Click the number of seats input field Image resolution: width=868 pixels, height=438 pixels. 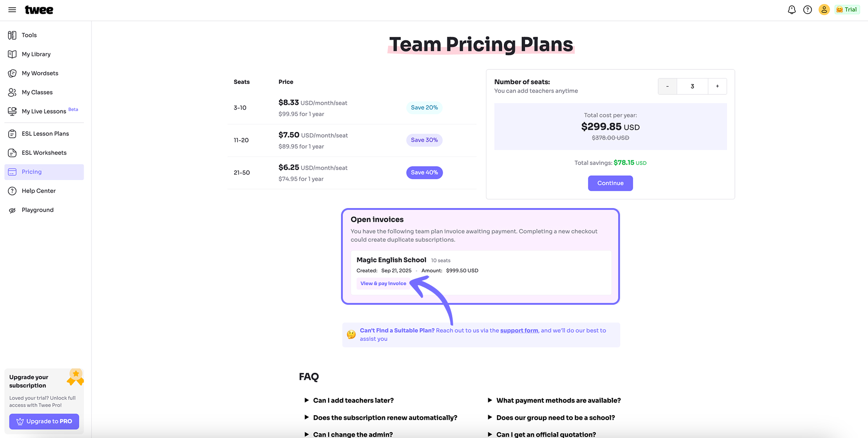(692, 86)
